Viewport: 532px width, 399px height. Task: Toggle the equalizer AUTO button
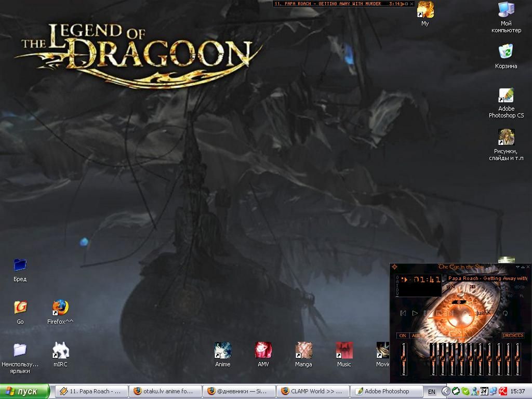[x=418, y=336]
